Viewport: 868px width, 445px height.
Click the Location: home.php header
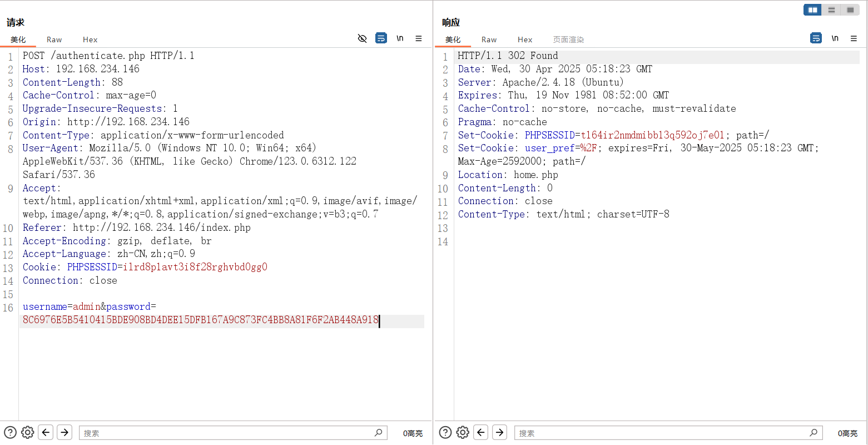coord(508,175)
